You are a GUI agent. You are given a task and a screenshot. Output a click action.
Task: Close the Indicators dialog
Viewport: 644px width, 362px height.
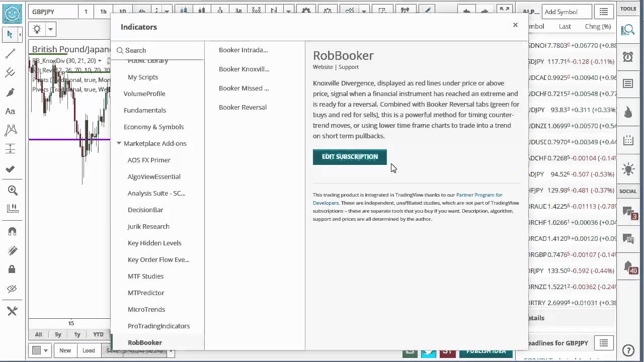tap(515, 25)
